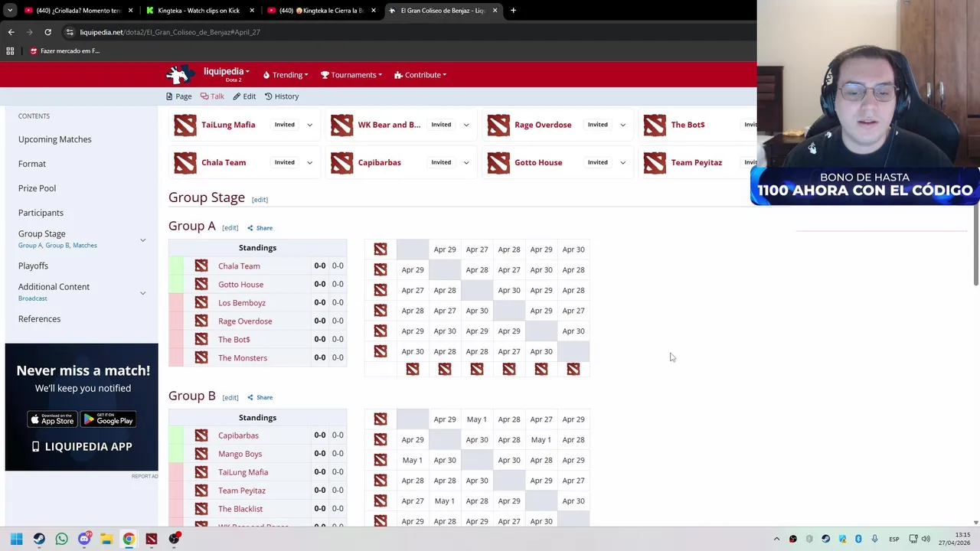Screen dimensions: 980x551
Task: Click the Los Bemboyz standings logo
Action: click(201, 302)
